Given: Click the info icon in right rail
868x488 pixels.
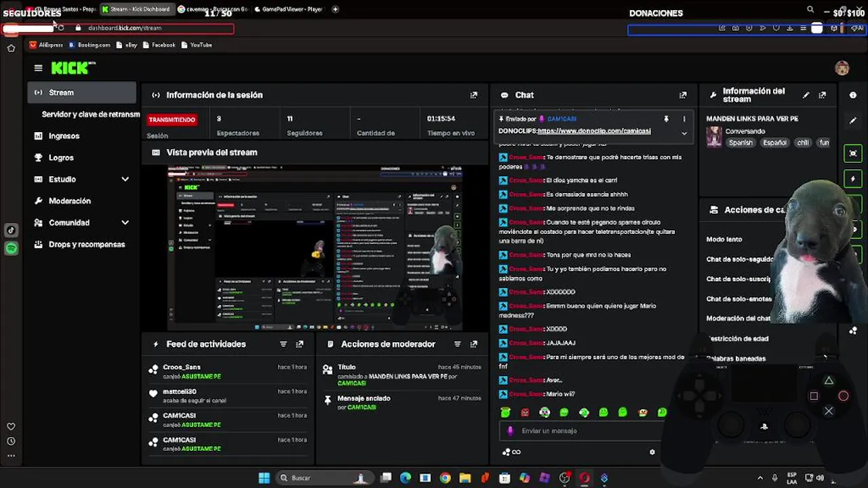Looking at the screenshot, I should [x=853, y=95].
